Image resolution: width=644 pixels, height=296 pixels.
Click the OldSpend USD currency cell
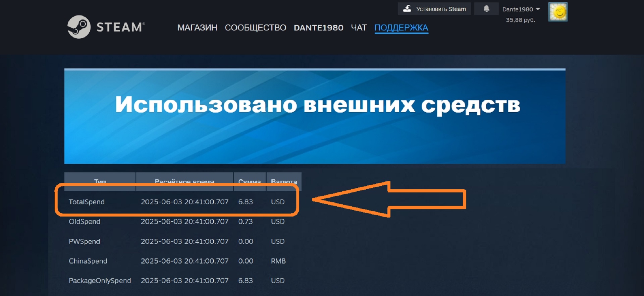[278, 222]
